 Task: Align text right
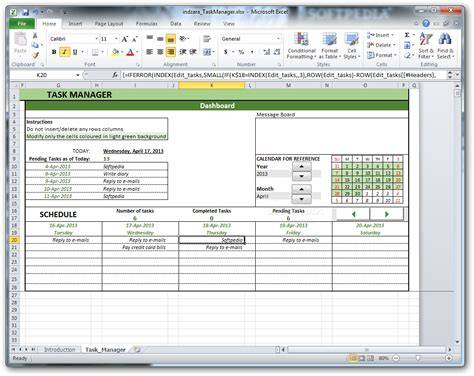click(171, 52)
